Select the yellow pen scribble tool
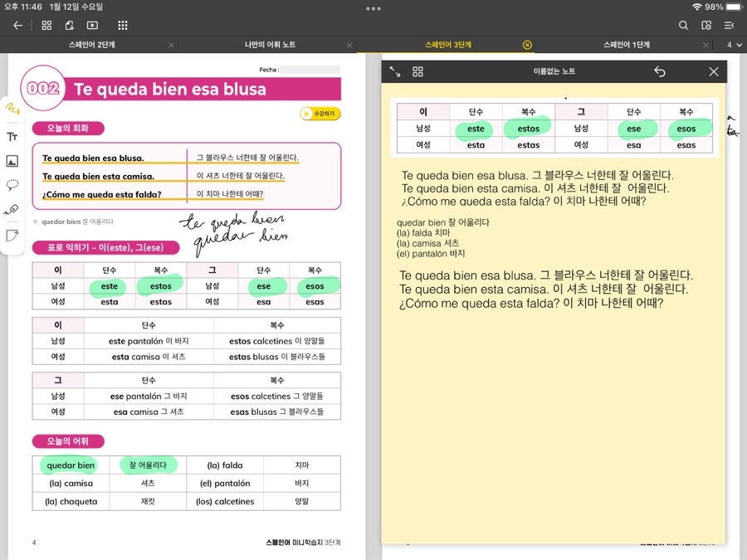 pyautogui.click(x=12, y=109)
